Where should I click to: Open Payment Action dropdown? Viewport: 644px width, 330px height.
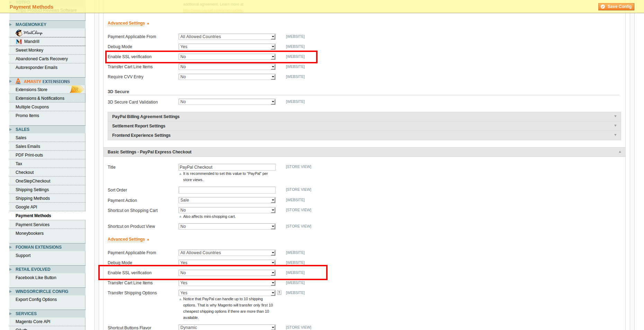click(227, 200)
